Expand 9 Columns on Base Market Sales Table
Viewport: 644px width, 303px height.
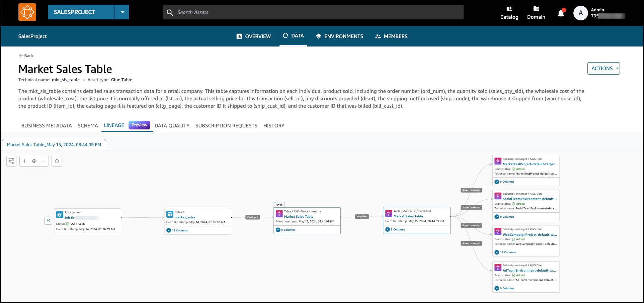[x=278, y=230]
